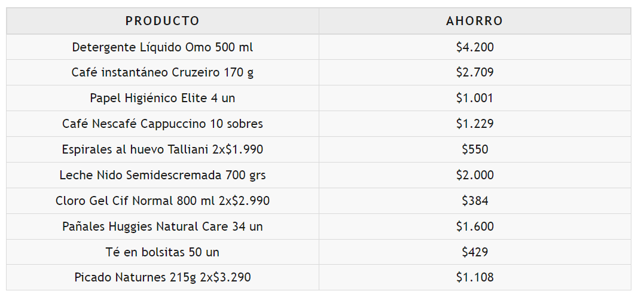Screen dimensions: 644x297
Task: Click the $550 savings amount
Action: (475, 150)
